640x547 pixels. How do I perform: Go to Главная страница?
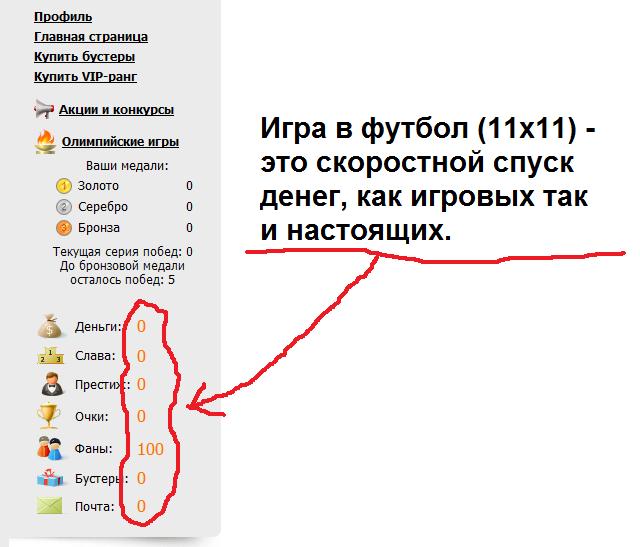[x=90, y=37]
